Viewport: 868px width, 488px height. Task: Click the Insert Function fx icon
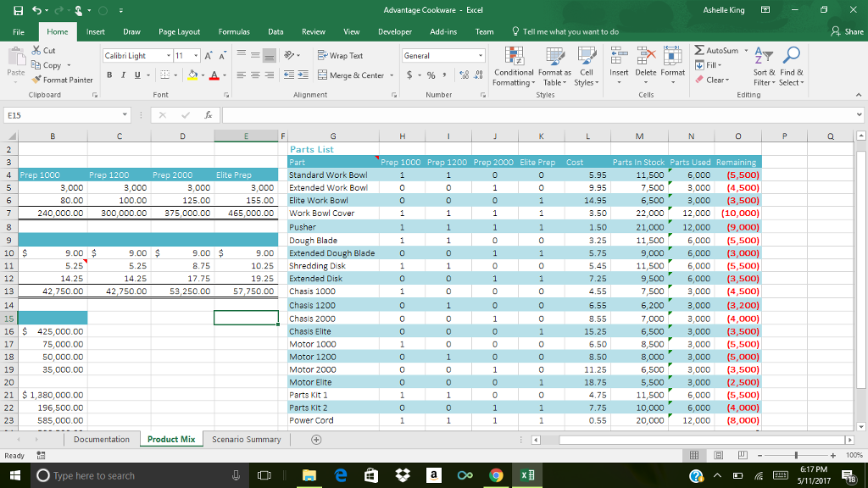tap(209, 115)
